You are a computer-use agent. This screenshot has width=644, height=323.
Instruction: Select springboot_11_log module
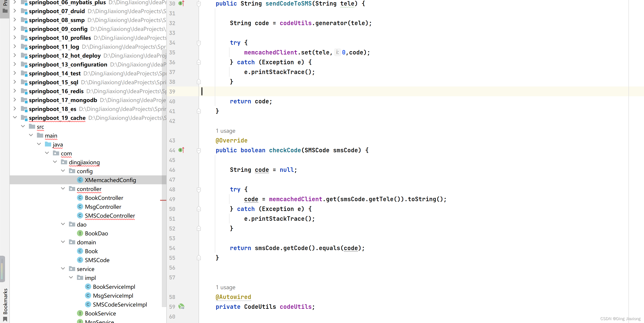(x=54, y=47)
